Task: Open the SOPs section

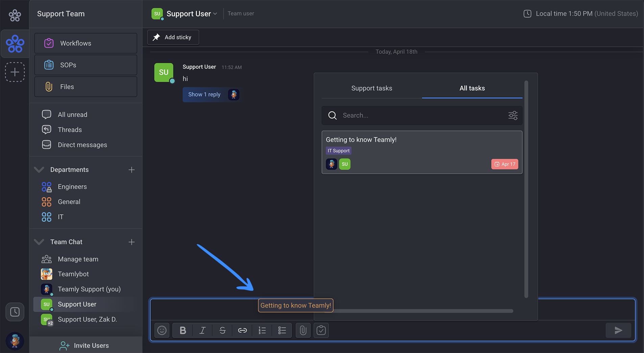Action: [x=86, y=65]
